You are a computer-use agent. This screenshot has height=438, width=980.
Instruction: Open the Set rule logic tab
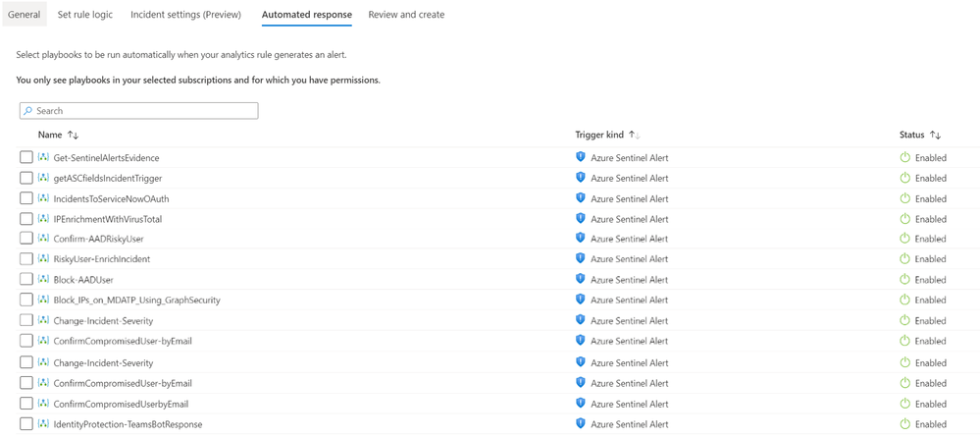(x=85, y=15)
